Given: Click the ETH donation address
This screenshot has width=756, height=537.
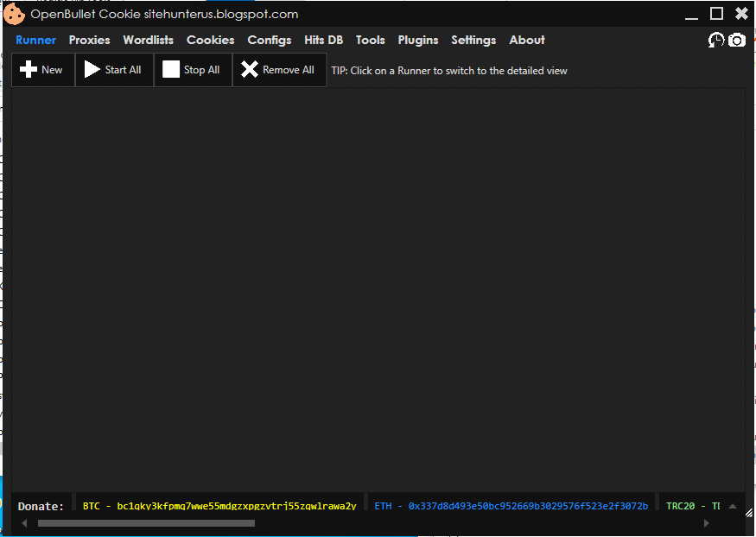Looking at the screenshot, I should [x=511, y=506].
